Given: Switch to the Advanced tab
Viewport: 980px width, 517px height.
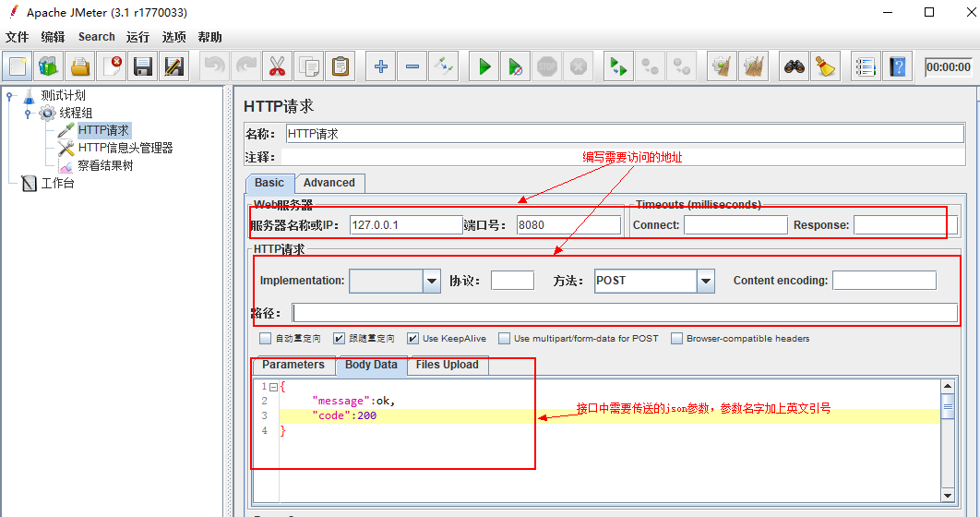Looking at the screenshot, I should click(329, 183).
